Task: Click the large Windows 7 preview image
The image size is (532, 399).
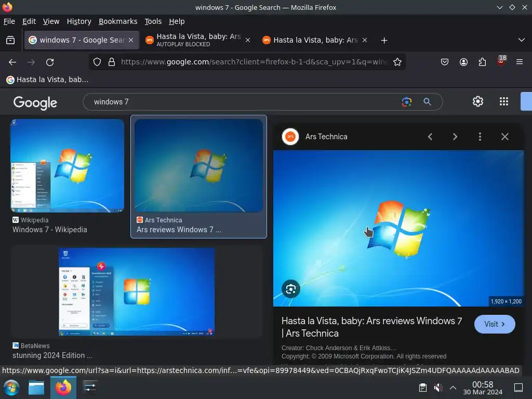Action: tap(398, 229)
